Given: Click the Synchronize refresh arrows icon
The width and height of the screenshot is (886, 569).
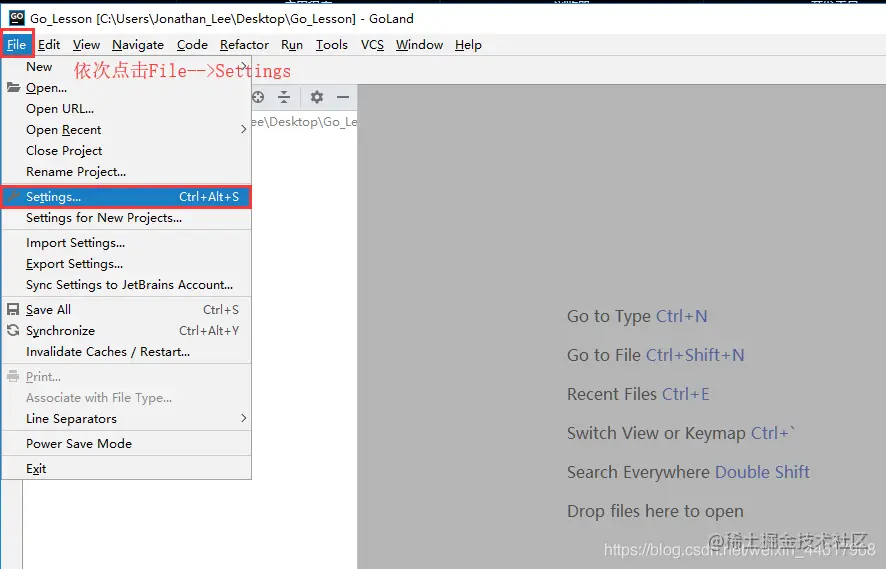Looking at the screenshot, I should (x=13, y=331).
